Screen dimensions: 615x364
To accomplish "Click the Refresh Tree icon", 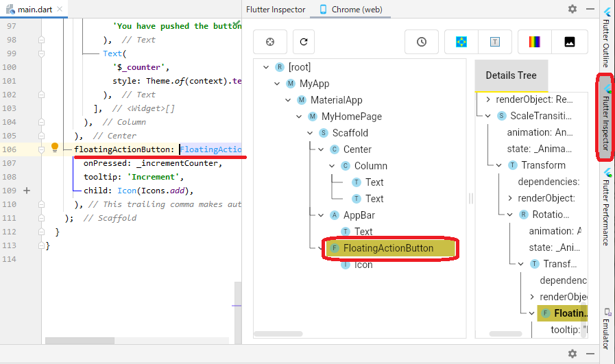I will 304,42.
